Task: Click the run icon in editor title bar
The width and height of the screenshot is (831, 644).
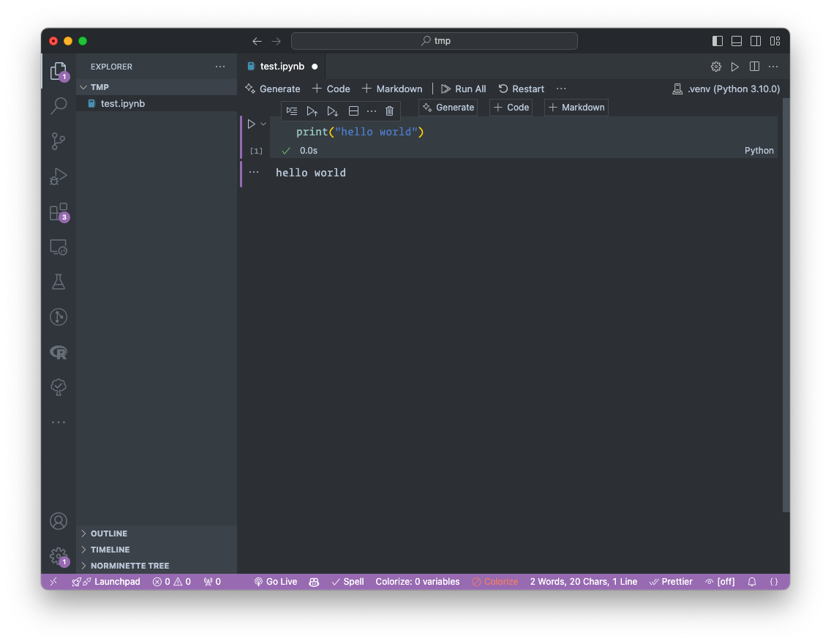Action: (735, 67)
